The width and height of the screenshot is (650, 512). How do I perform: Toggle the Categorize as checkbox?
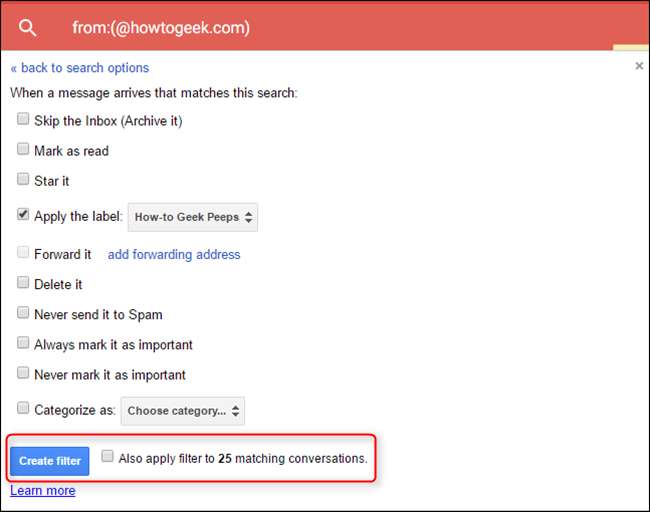23,407
